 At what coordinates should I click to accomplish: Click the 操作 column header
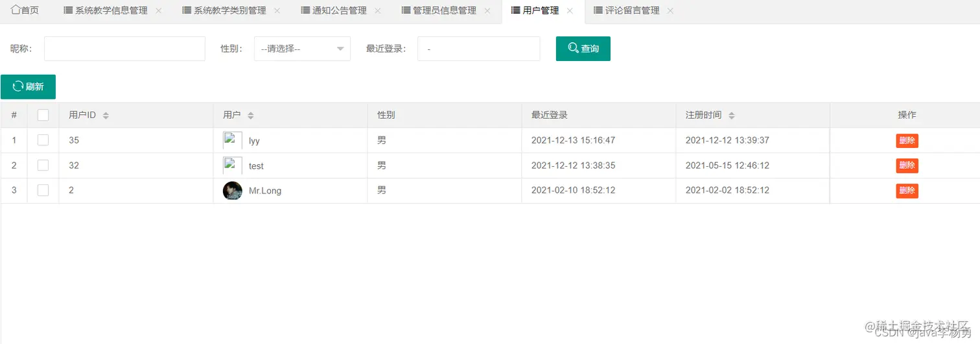(x=907, y=115)
